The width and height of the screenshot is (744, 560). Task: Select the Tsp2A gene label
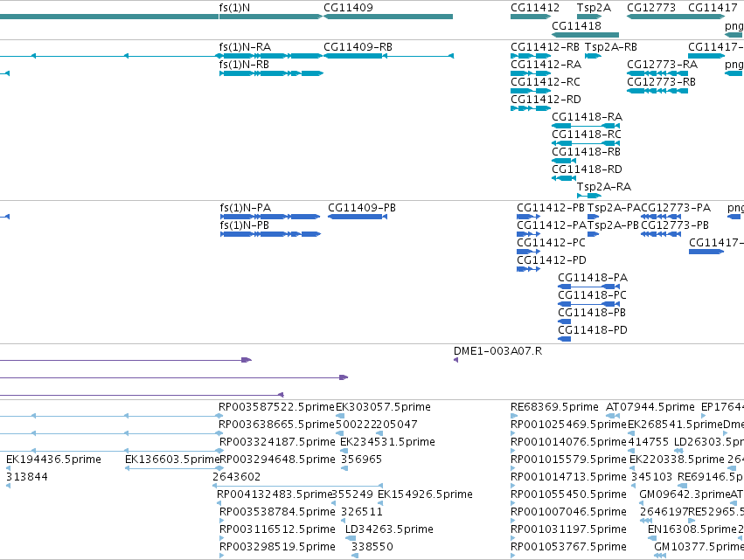pyautogui.click(x=594, y=8)
